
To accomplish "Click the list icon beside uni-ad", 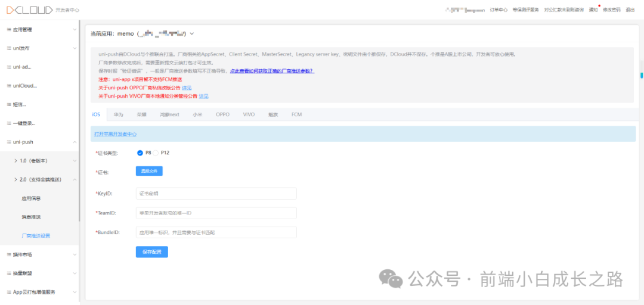I will click(x=9, y=67).
